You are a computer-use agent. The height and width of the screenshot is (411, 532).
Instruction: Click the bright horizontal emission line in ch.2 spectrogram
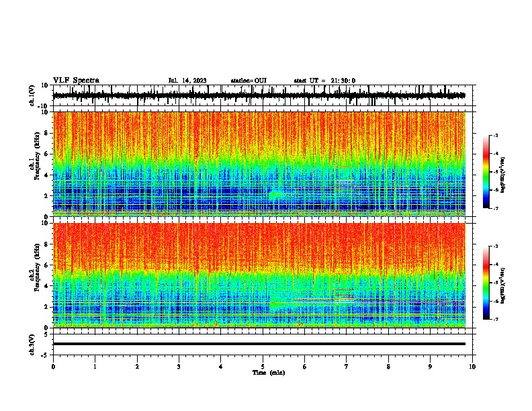[324, 300]
